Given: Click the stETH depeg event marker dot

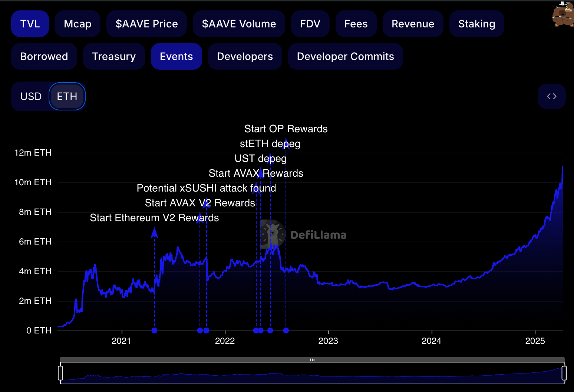Looking at the screenshot, I should click(x=270, y=330).
